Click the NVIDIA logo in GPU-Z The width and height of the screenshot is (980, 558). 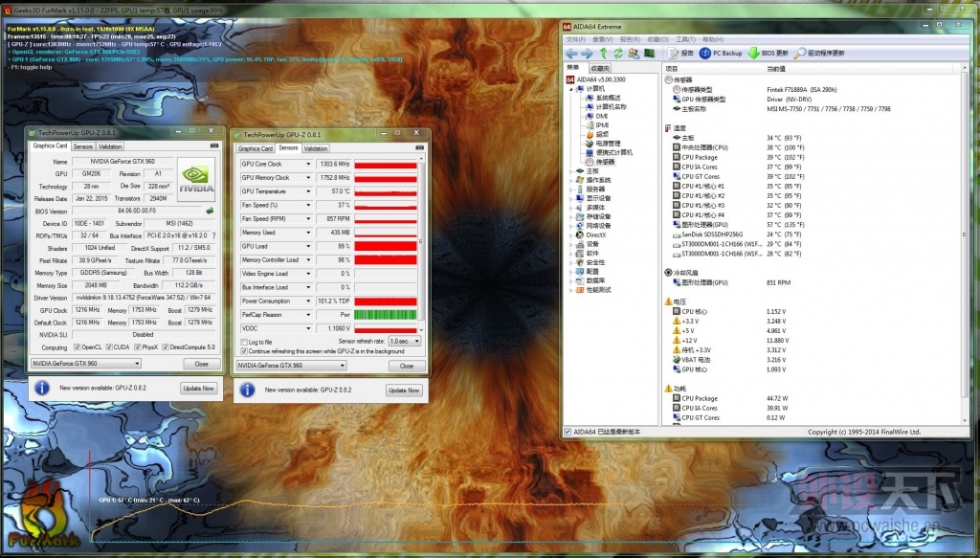coord(196,179)
